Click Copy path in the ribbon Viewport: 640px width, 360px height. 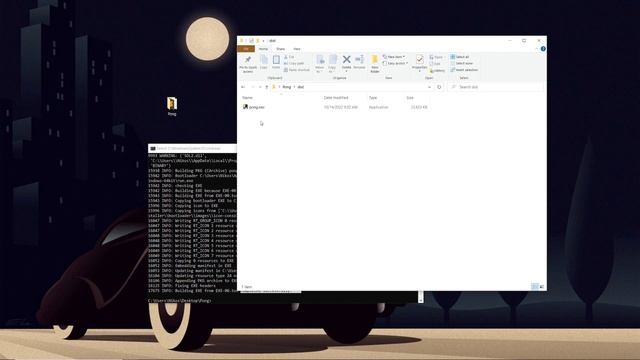[294, 63]
